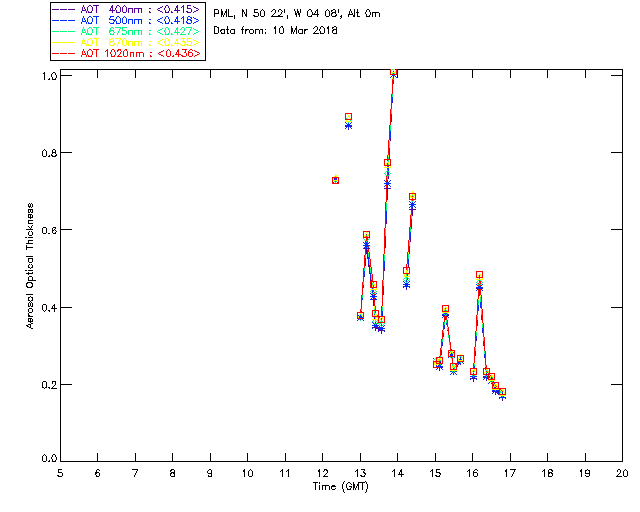Click the isolated data marker near 0.89
The width and height of the screenshot is (640, 512).
(x=348, y=117)
